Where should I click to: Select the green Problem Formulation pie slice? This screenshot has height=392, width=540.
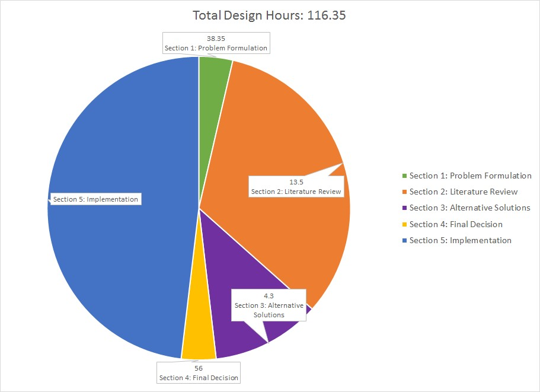tap(213, 74)
